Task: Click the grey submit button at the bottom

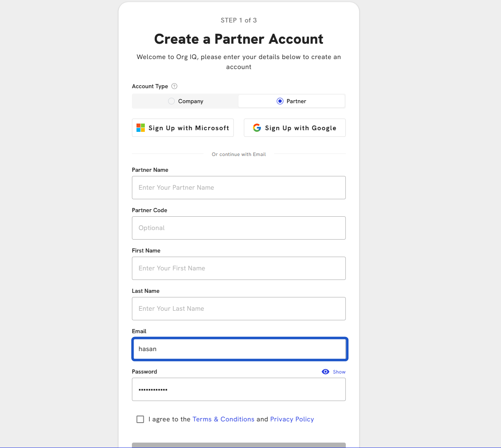Action: click(239, 445)
